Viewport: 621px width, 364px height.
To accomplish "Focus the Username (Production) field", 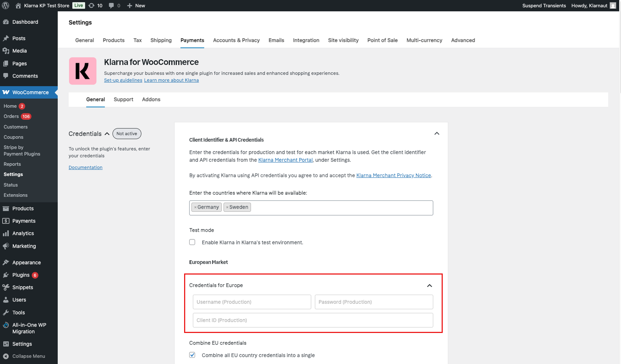I will [x=252, y=302].
